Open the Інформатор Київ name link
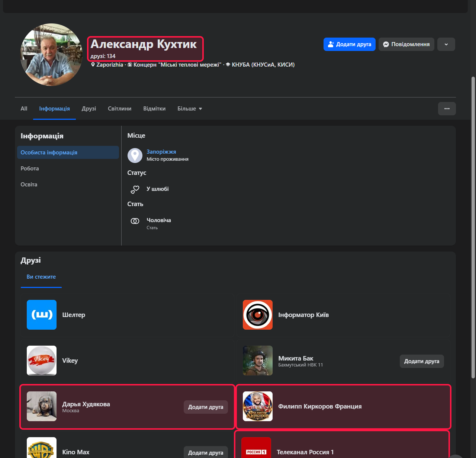476x458 pixels. (303, 315)
